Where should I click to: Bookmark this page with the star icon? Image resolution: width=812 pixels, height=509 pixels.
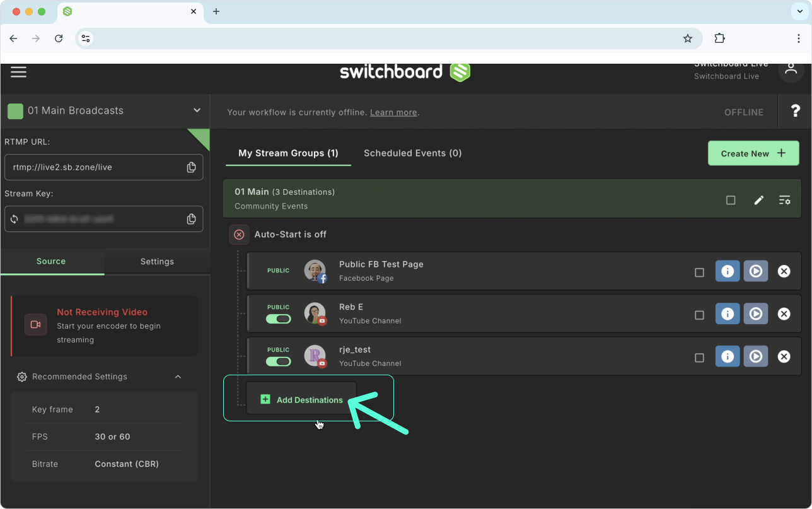(x=688, y=38)
